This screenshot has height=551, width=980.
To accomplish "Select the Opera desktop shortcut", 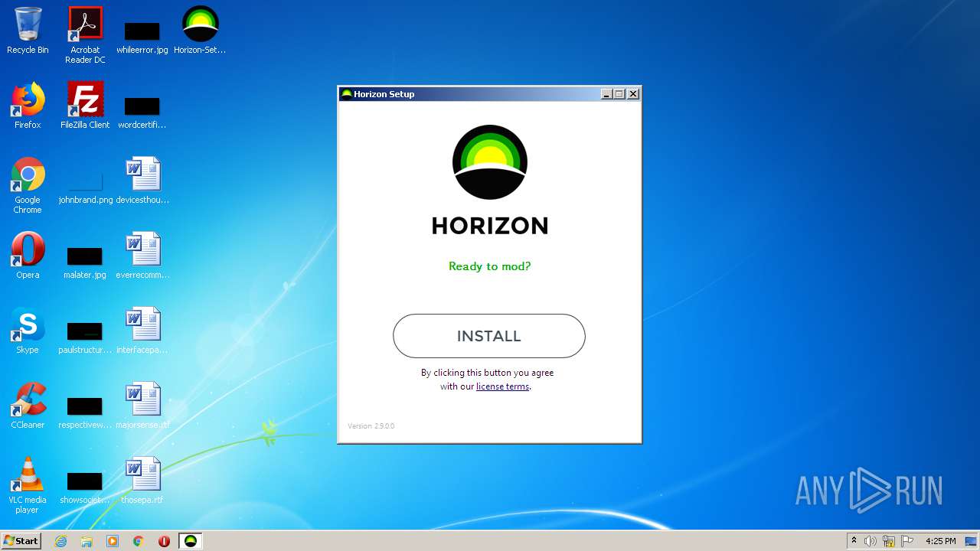I will (x=28, y=256).
